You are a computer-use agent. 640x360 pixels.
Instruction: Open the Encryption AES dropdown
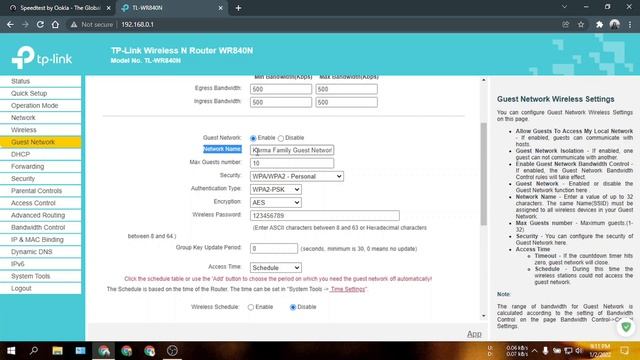coord(276,202)
